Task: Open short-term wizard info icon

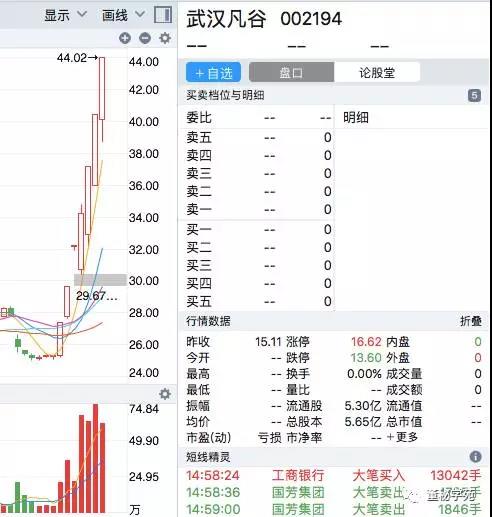Action: [476, 457]
